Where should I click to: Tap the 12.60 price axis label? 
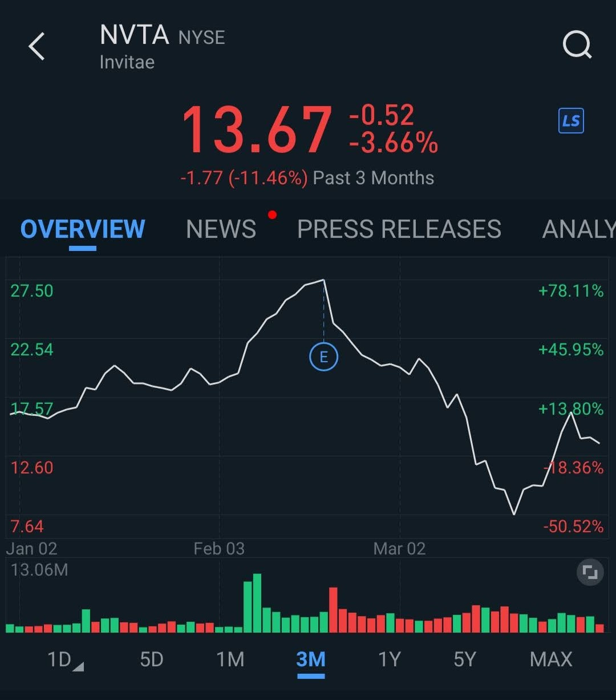coord(32,468)
